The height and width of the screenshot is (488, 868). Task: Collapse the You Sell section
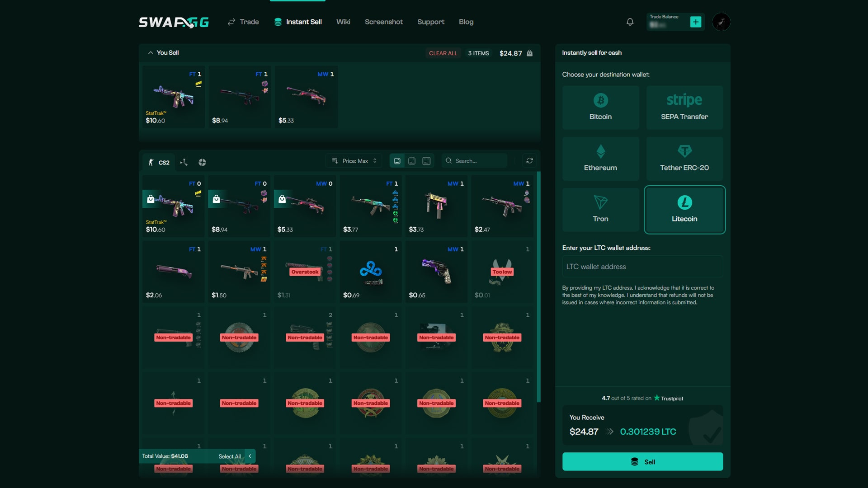(x=151, y=52)
